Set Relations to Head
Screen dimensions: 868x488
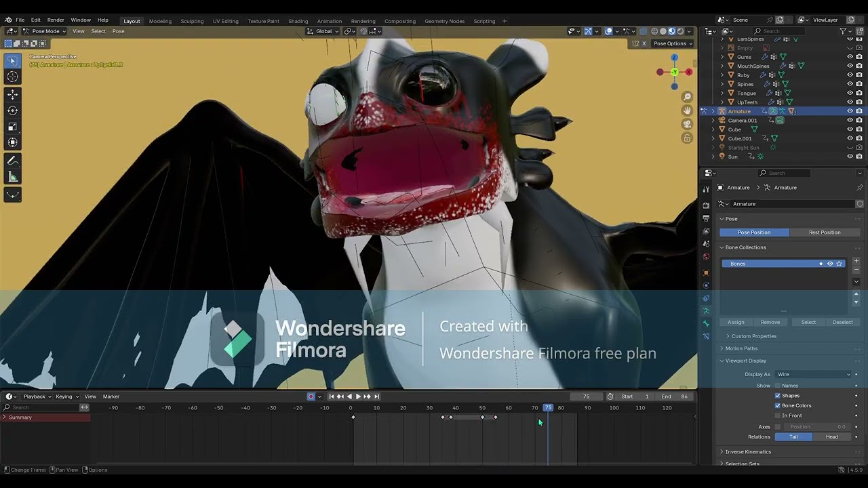(x=832, y=436)
